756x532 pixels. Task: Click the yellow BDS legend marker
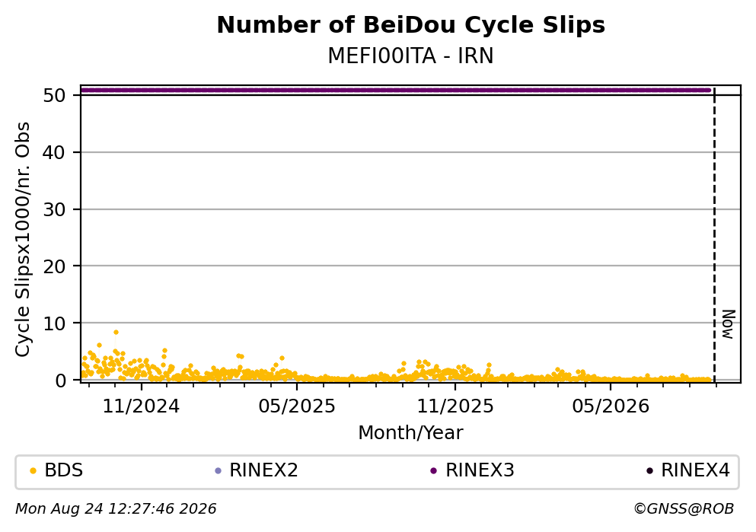tap(33, 471)
